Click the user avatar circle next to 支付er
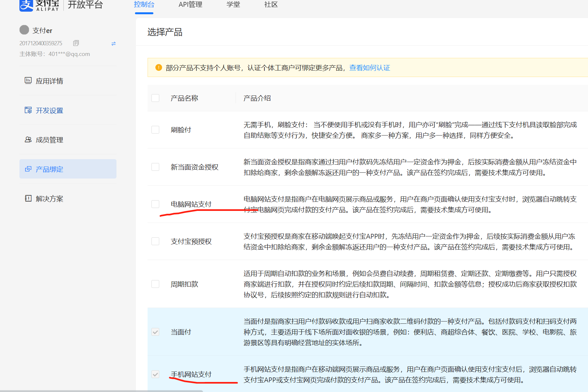 tap(24, 30)
